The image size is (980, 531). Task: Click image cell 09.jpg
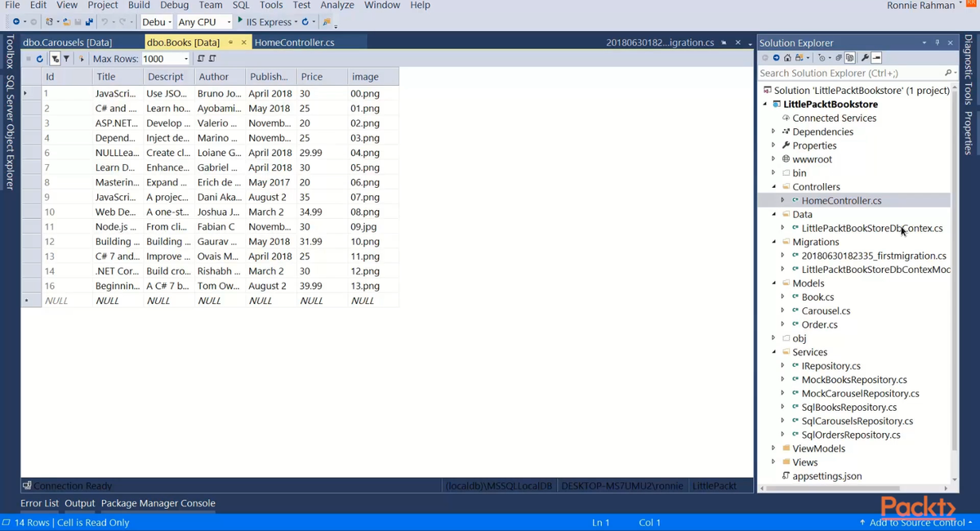(372, 227)
